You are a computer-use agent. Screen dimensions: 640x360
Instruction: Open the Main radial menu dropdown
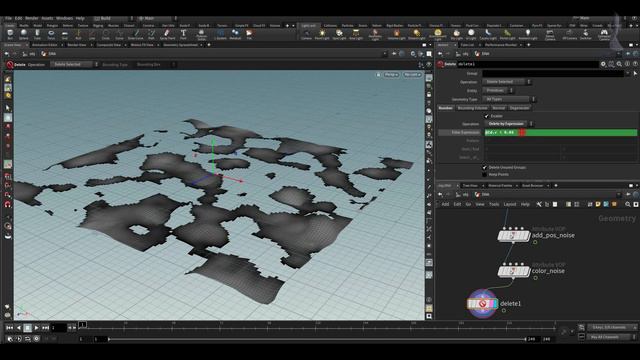point(158,18)
